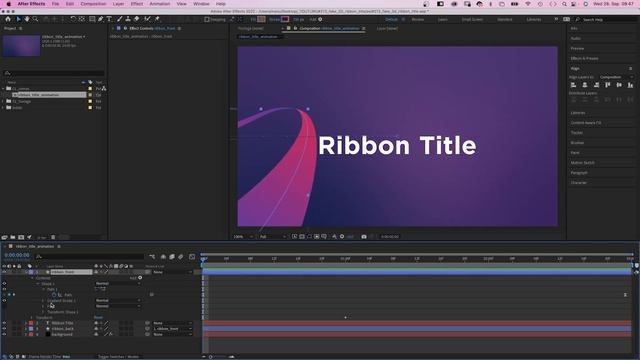Toggle Motion Blur timeline switch
This screenshot has width=640, height=360.
(181, 257)
